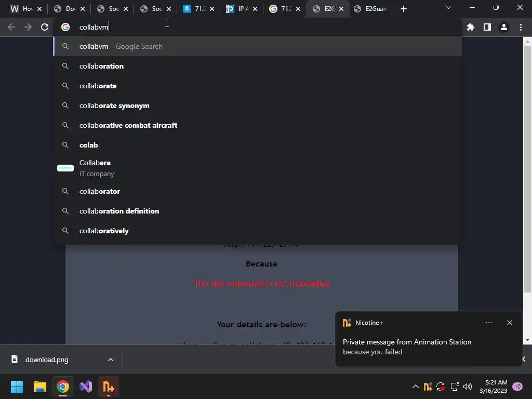The image size is (532, 399).
Task: Open the Windows Start menu
Action: point(17,387)
